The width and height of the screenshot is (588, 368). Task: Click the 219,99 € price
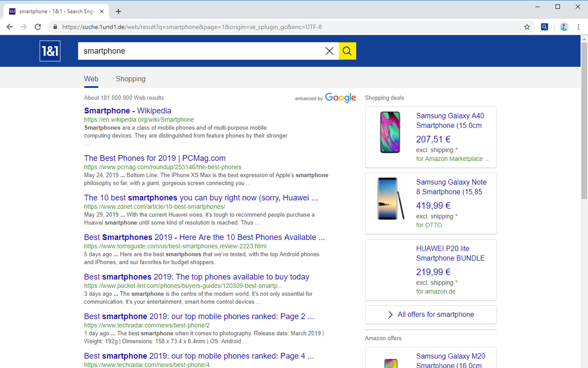pyautogui.click(x=433, y=271)
